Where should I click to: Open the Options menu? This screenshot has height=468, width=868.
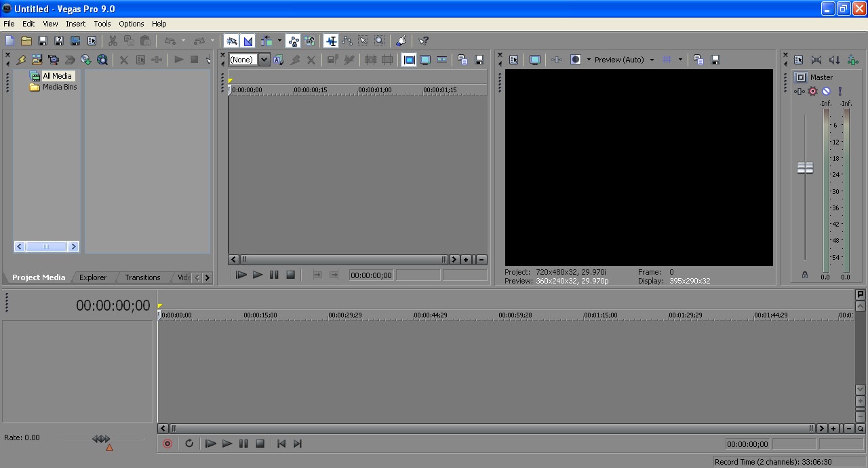coord(132,24)
